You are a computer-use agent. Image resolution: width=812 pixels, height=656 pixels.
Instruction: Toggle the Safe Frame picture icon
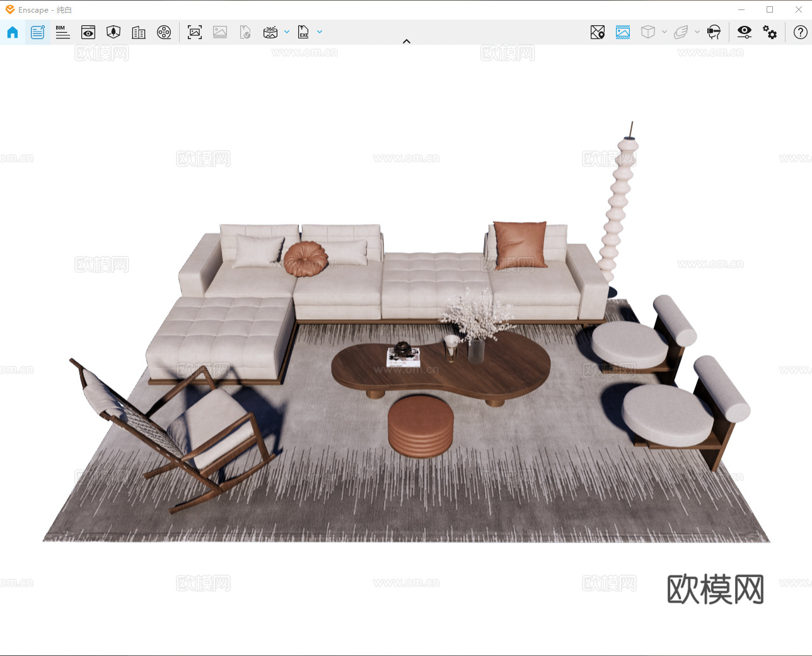tap(623, 32)
